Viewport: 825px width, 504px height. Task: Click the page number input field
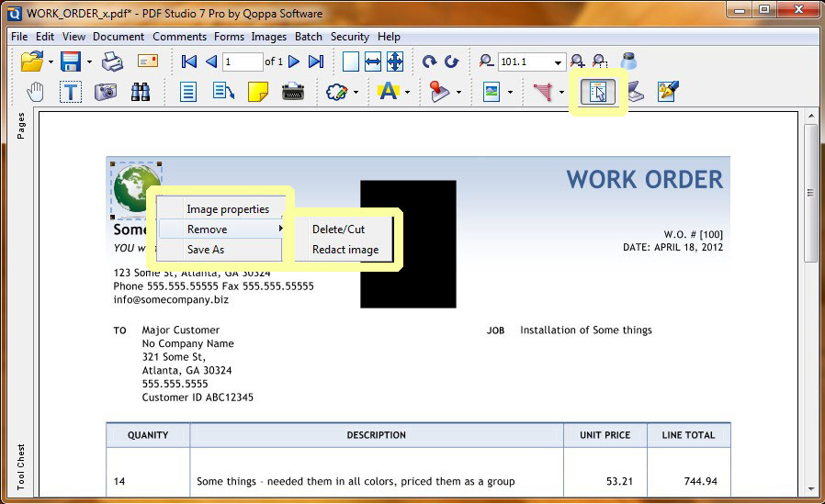242,62
